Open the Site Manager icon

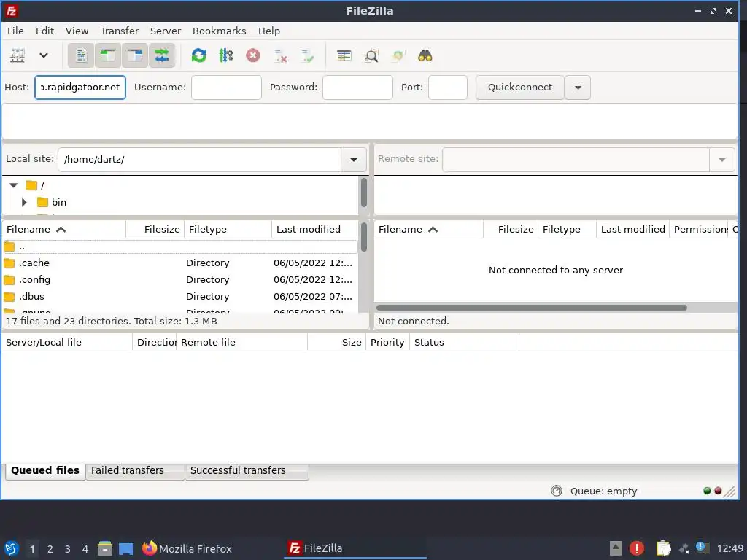click(x=18, y=55)
